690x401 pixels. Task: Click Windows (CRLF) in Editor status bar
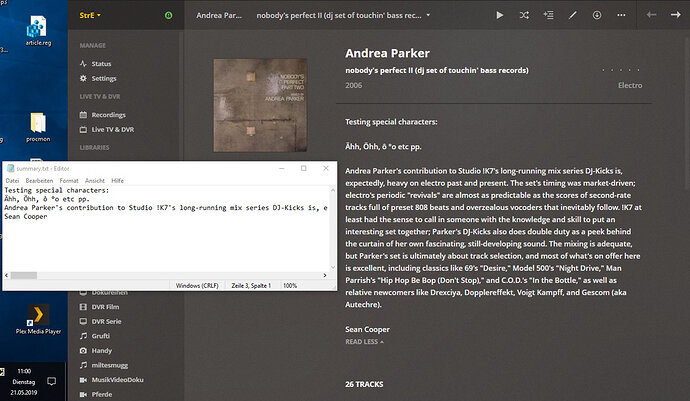(197, 286)
